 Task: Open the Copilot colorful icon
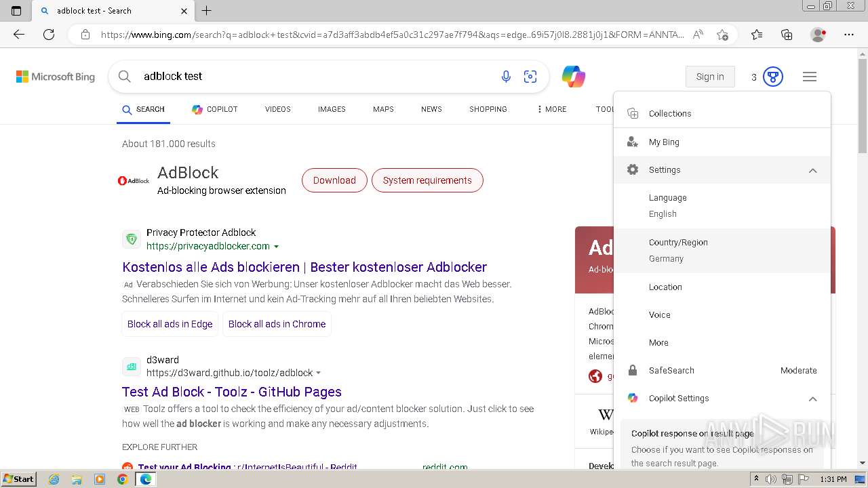pyautogui.click(x=574, y=77)
